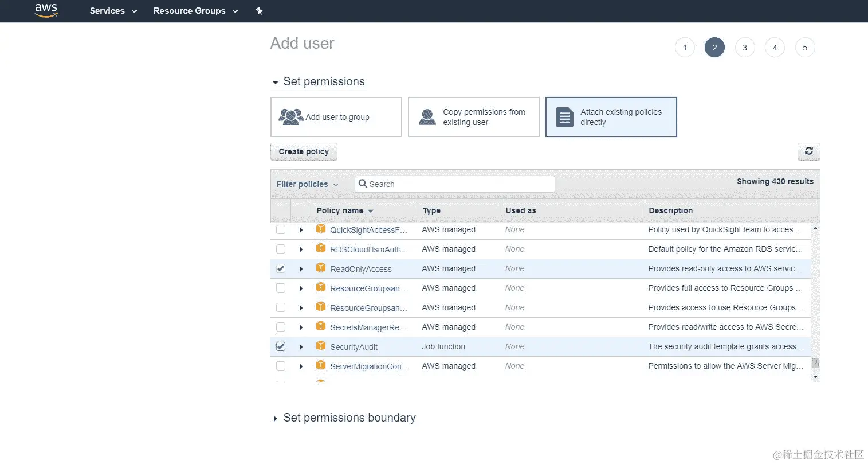Open the ReadOnlyAccess policy link

361,269
